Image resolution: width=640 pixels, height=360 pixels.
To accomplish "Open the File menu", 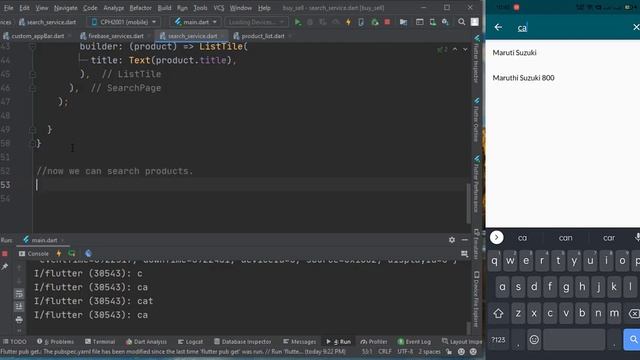I will point(8,8).
